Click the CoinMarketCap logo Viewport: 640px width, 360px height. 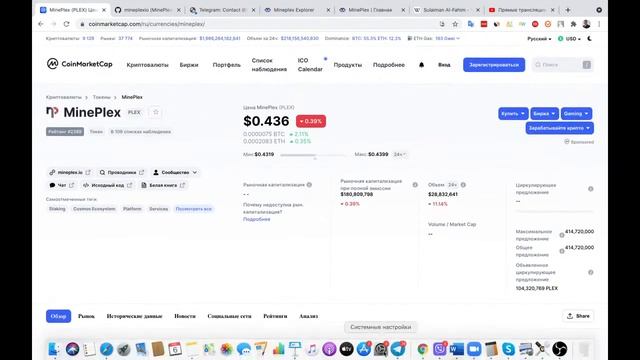79,64
